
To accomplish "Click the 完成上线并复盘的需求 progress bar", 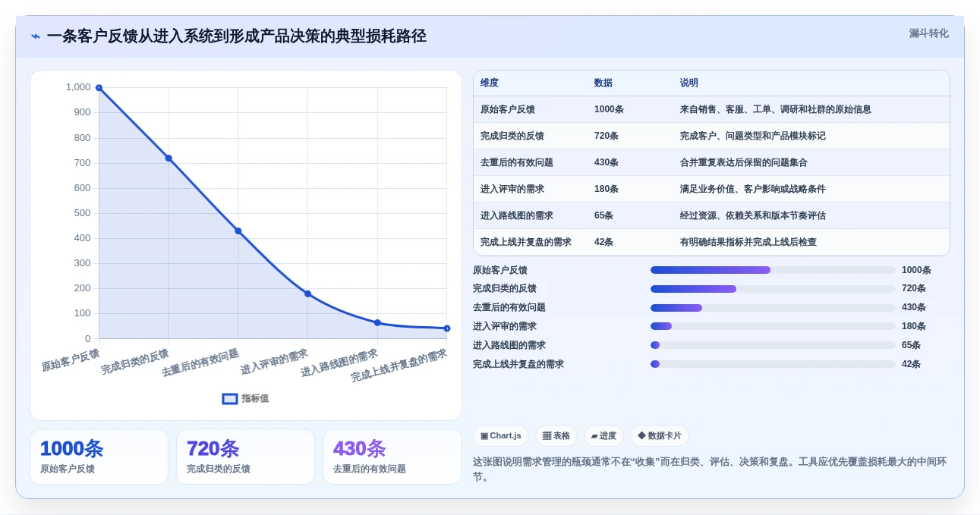I will (x=773, y=364).
